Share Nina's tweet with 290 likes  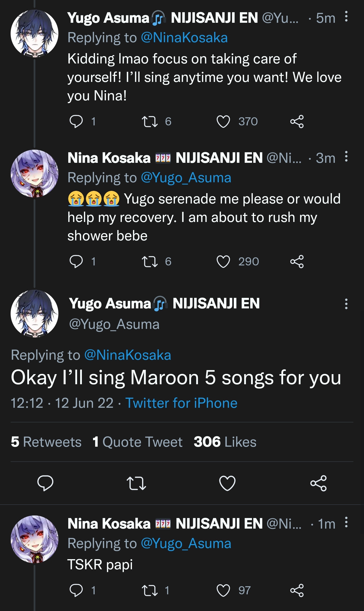tap(297, 261)
